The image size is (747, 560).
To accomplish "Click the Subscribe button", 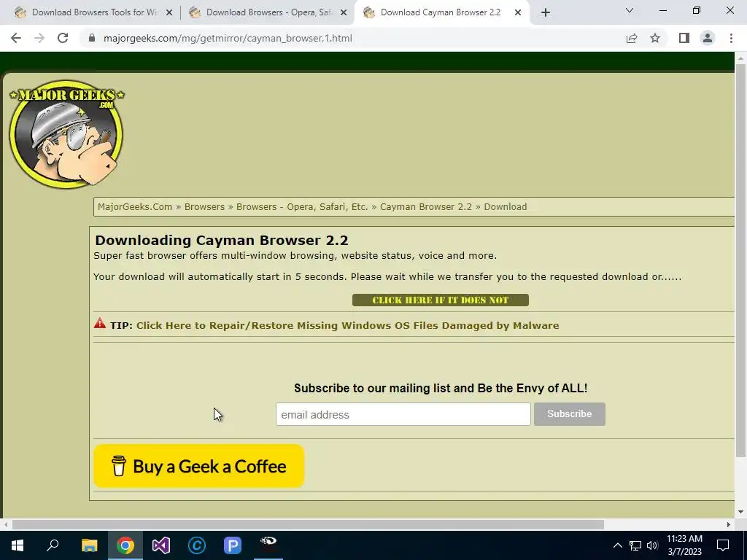I will (x=569, y=414).
